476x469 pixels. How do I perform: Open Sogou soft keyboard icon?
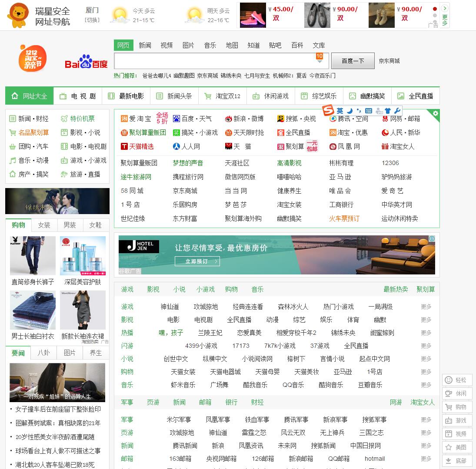369,111
